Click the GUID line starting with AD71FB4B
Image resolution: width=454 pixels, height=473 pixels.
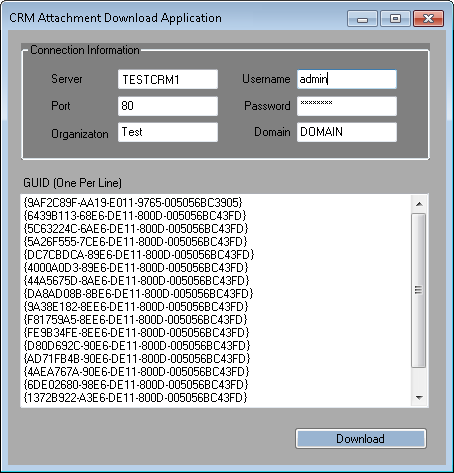pos(137,359)
